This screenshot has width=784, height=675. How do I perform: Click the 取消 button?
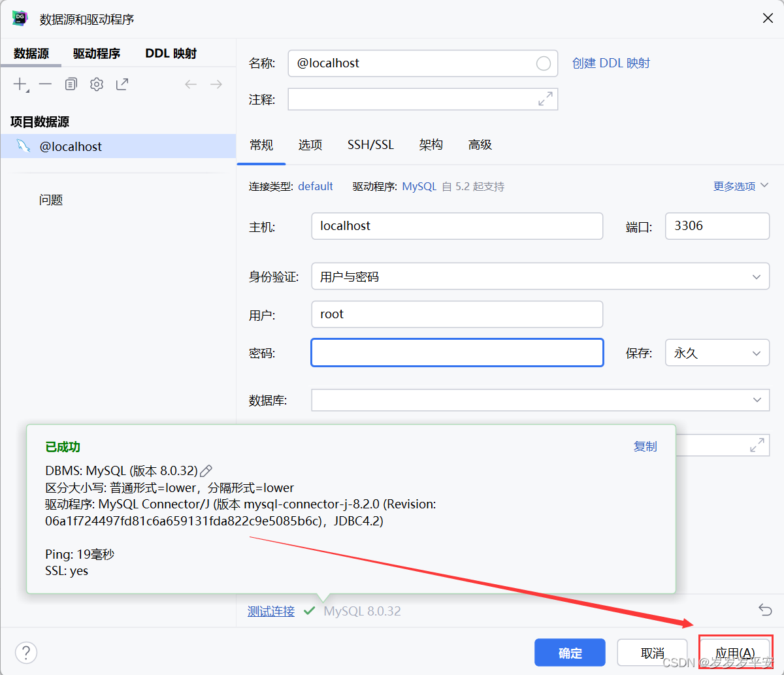pyautogui.click(x=653, y=652)
